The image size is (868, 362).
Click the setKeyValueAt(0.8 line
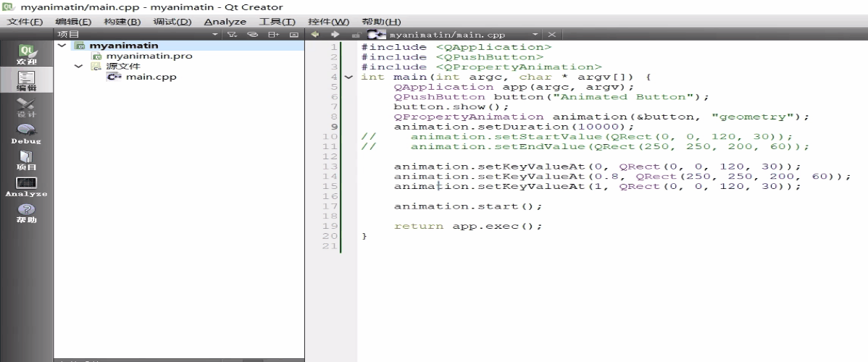pyautogui.click(x=622, y=177)
